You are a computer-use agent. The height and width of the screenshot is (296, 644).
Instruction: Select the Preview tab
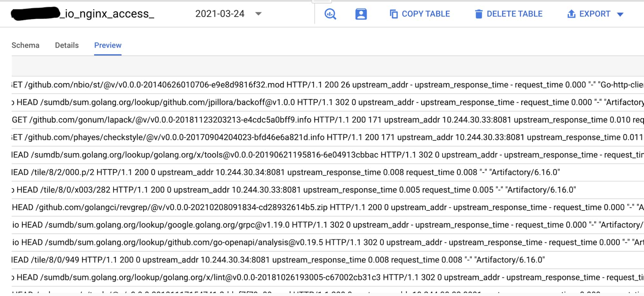pyautogui.click(x=108, y=45)
